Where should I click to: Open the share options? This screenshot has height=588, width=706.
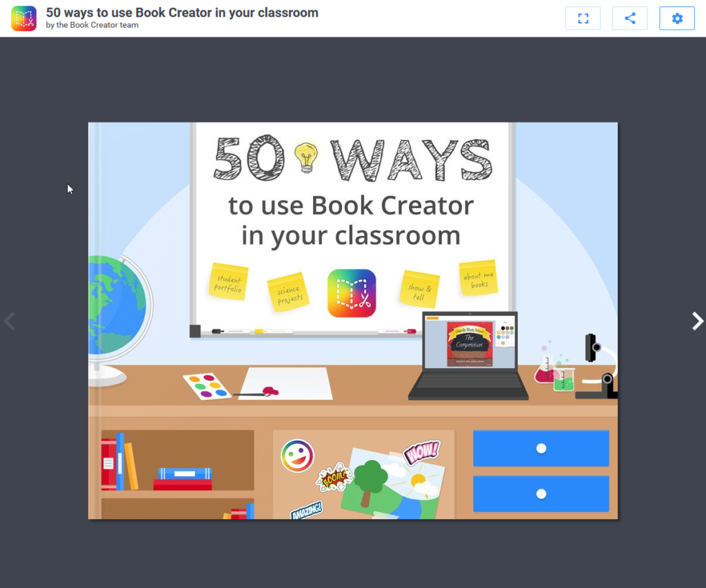click(629, 18)
